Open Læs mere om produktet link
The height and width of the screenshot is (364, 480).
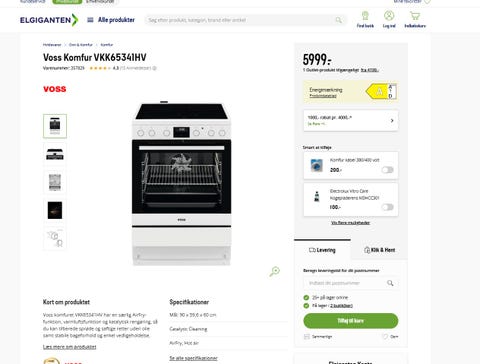70,347
